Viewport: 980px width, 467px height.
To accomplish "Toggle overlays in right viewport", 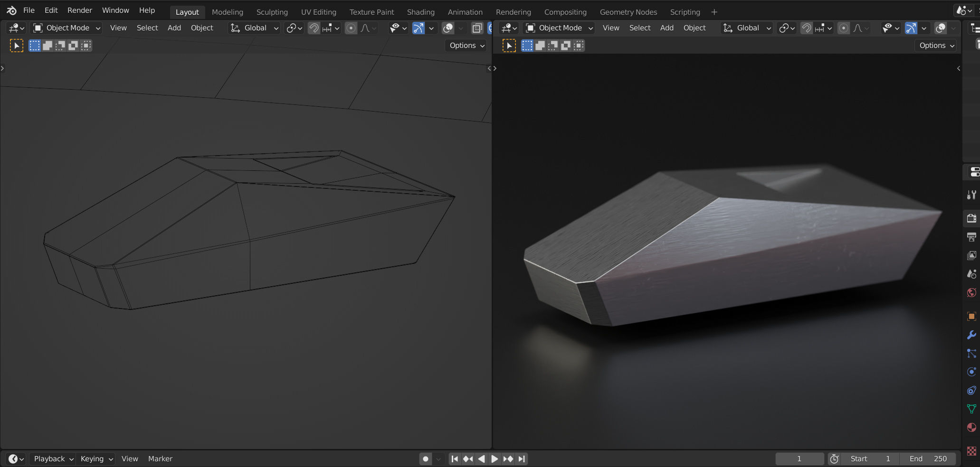I will 941,28.
